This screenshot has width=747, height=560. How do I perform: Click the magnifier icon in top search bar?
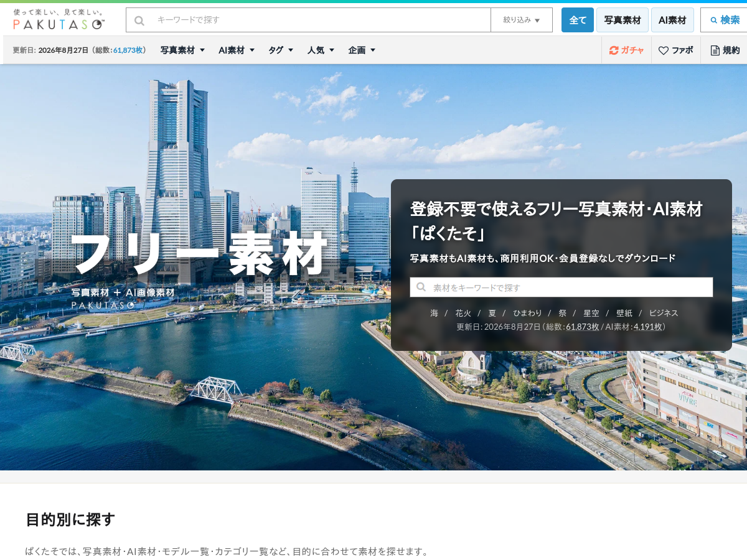139,21
